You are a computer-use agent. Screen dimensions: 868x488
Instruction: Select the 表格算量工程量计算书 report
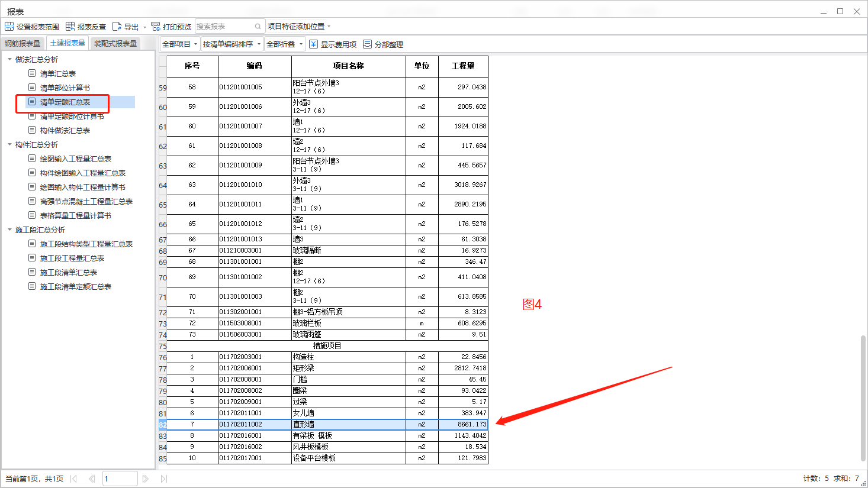[75, 216]
